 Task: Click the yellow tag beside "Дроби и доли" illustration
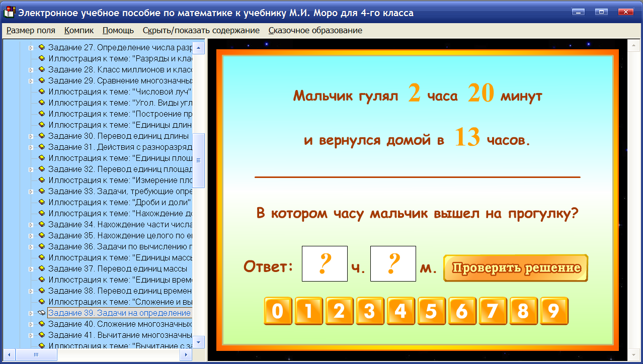[42, 201]
